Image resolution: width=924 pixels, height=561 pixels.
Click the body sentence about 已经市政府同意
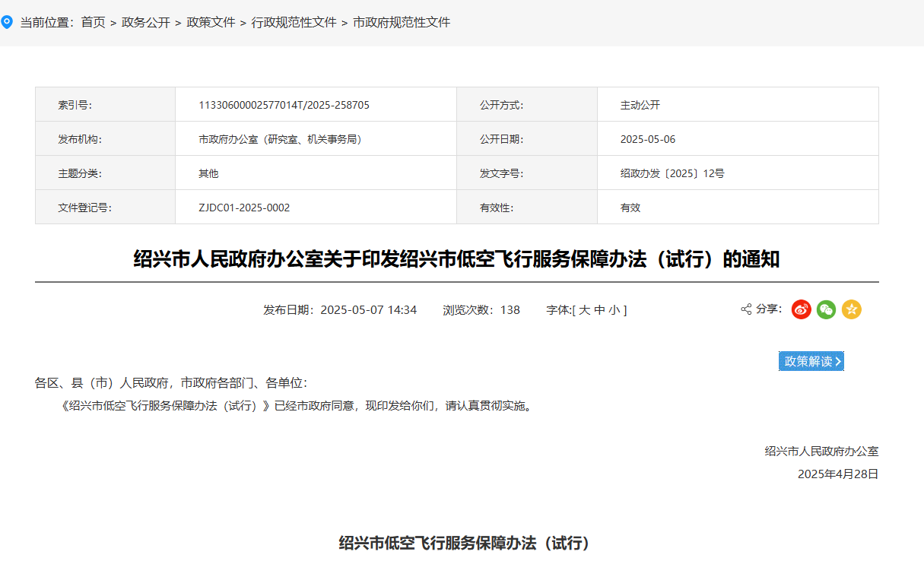(297, 406)
